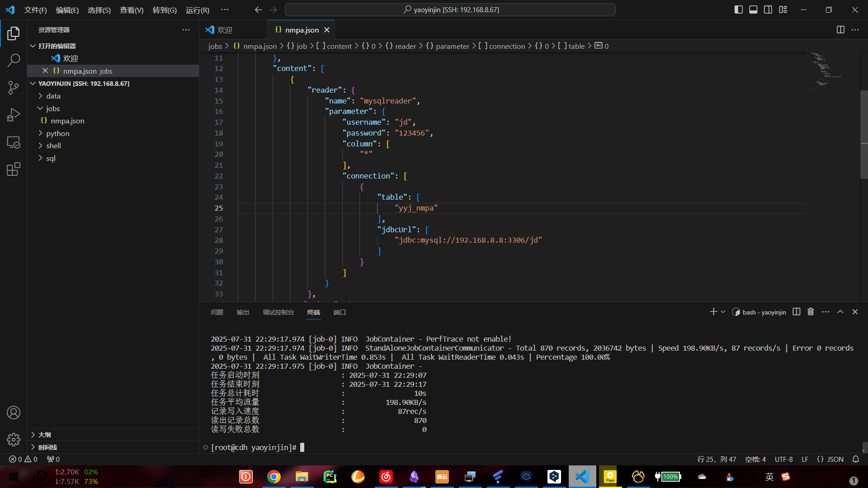Image resolution: width=868 pixels, height=488 pixels.
Task: Open the 运行(R) menu
Action: tap(198, 10)
